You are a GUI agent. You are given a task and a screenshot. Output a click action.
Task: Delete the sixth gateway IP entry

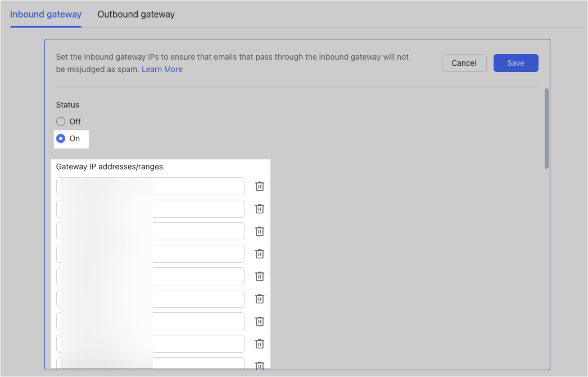point(259,298)
